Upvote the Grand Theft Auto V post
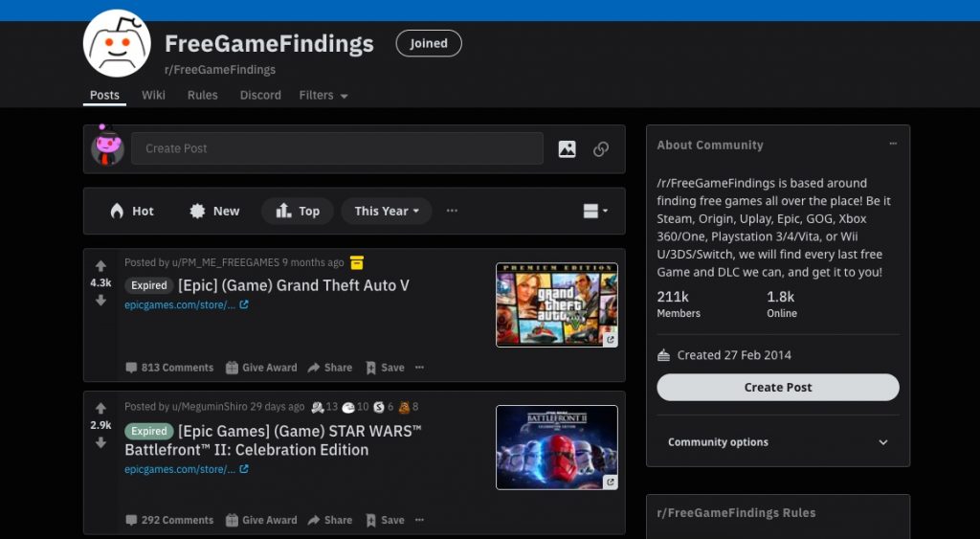 [x=100, y=266]
